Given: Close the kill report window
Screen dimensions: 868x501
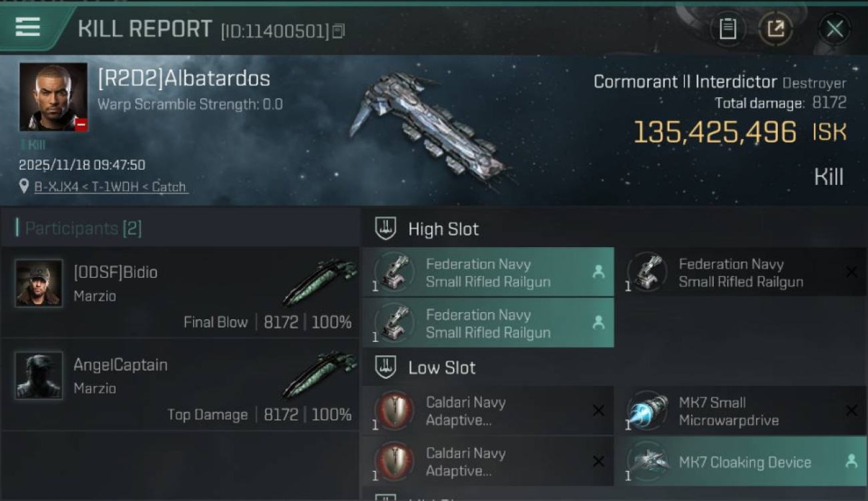Looking at the screenshot, I should click(x=835, y=29).
